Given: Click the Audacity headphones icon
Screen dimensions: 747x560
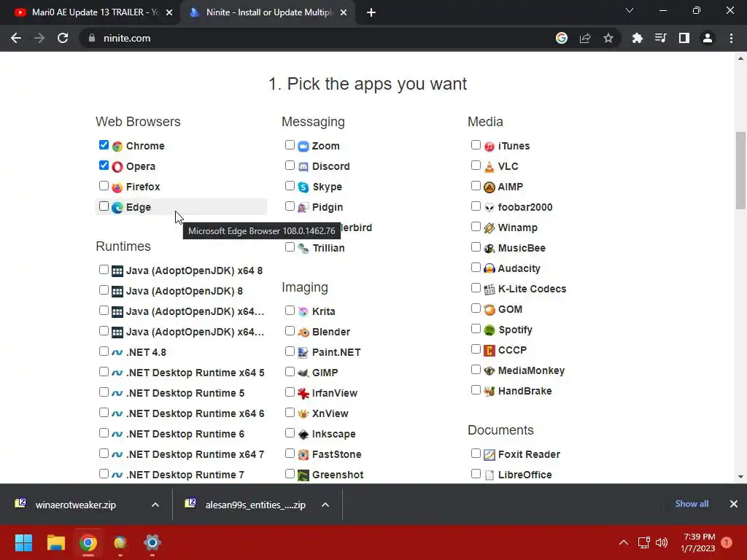Looking at the screenshot, I should 489,268.
